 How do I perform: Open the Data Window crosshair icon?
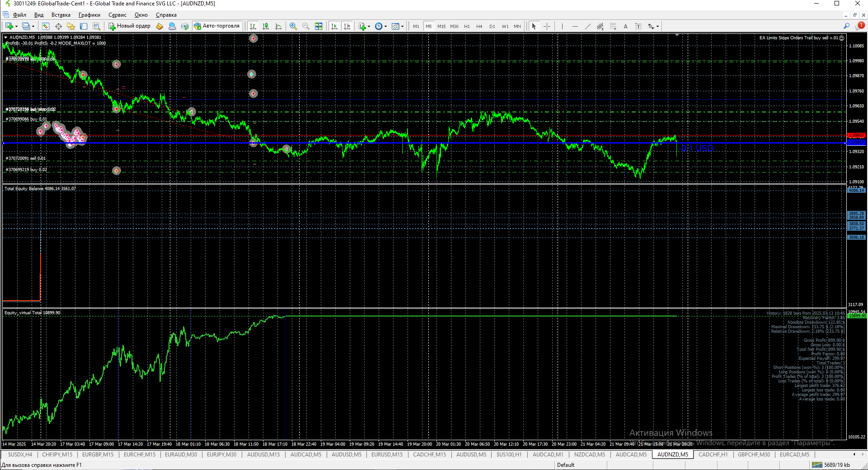58,26
